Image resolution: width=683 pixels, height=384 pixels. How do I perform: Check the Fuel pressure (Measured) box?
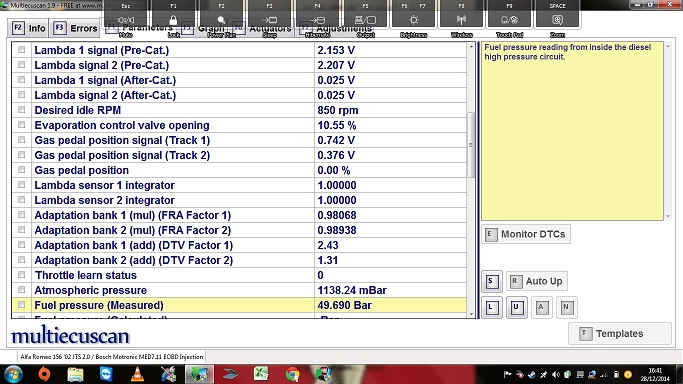(21, 305)
